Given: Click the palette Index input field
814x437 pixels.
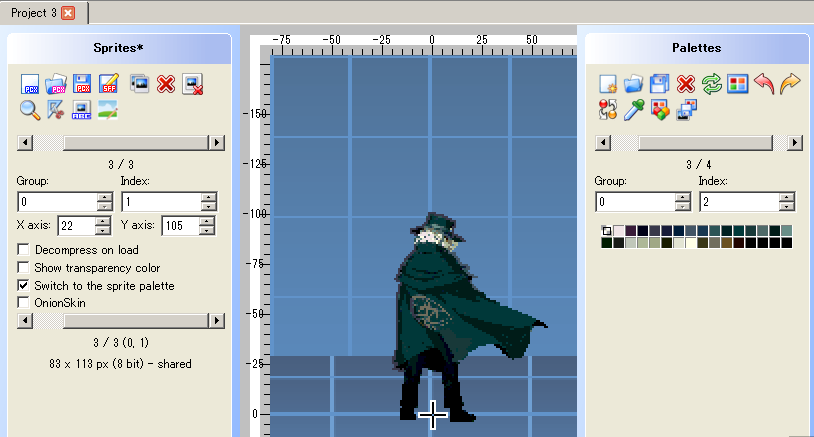Looking at the screenshot, I should 740,202.
